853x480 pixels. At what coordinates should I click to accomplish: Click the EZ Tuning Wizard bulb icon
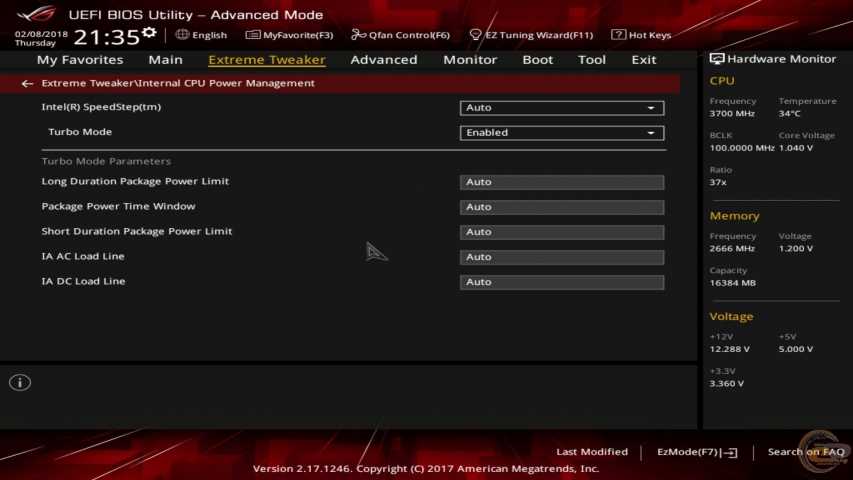(x=475, y=35)
